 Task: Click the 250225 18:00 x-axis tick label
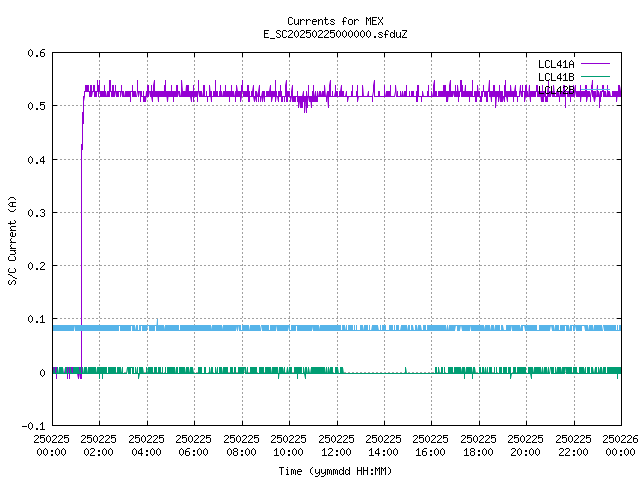478,445
